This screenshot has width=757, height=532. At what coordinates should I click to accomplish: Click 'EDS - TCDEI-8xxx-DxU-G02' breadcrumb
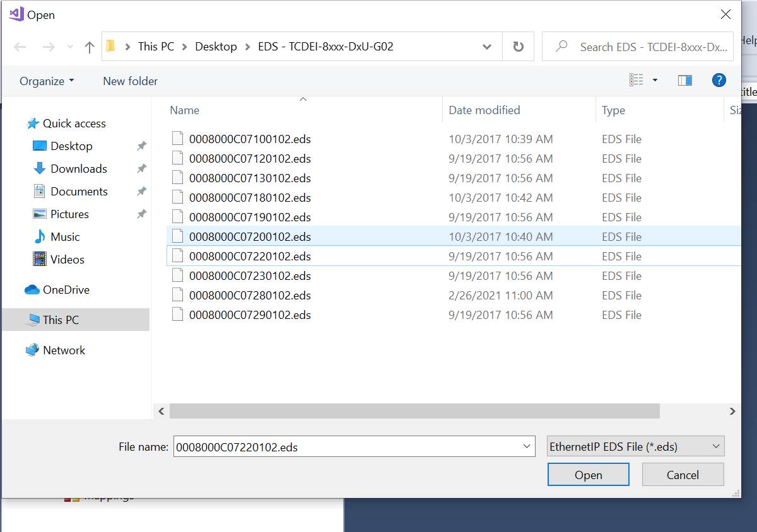[x=326, y=47]
